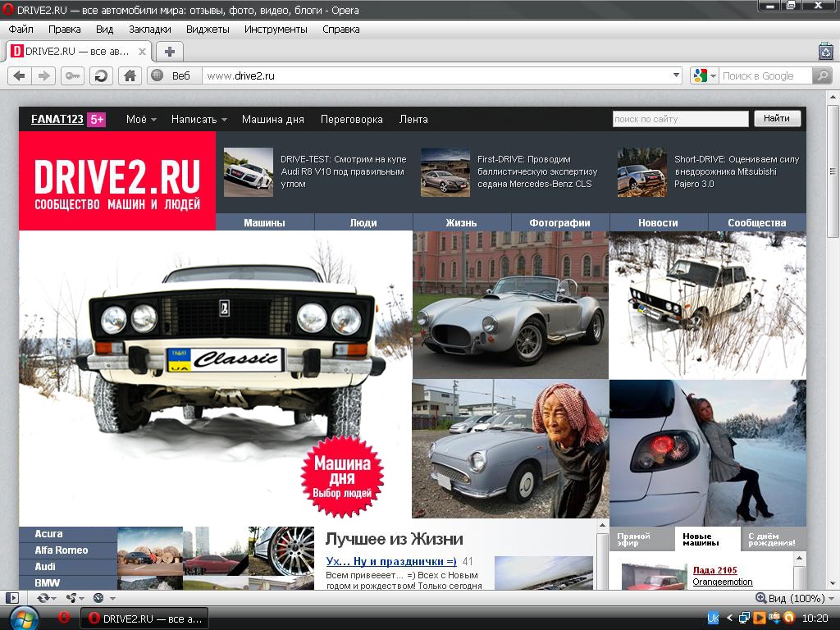Image resolution: width=840 pixels, height=630 pixels.
Task: Open the Переговорка link
Action: 351,120
